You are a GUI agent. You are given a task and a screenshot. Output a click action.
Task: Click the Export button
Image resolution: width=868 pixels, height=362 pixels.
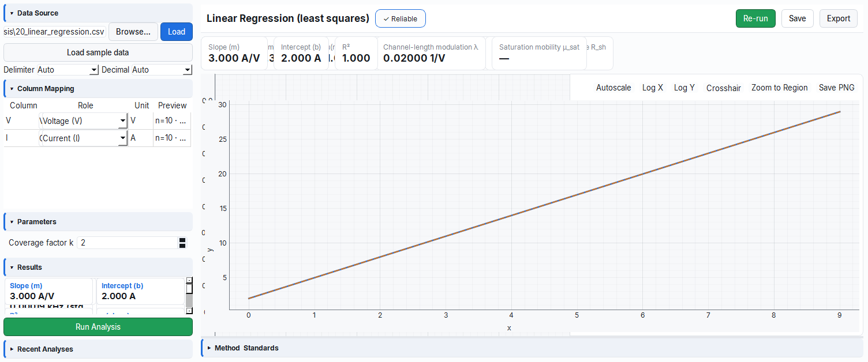pos(838,18)
